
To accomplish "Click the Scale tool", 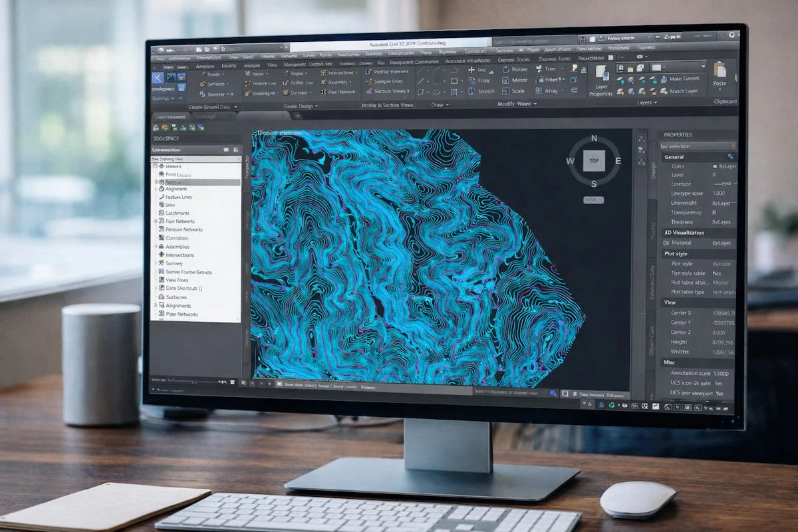I will click(x=514, y=91).
